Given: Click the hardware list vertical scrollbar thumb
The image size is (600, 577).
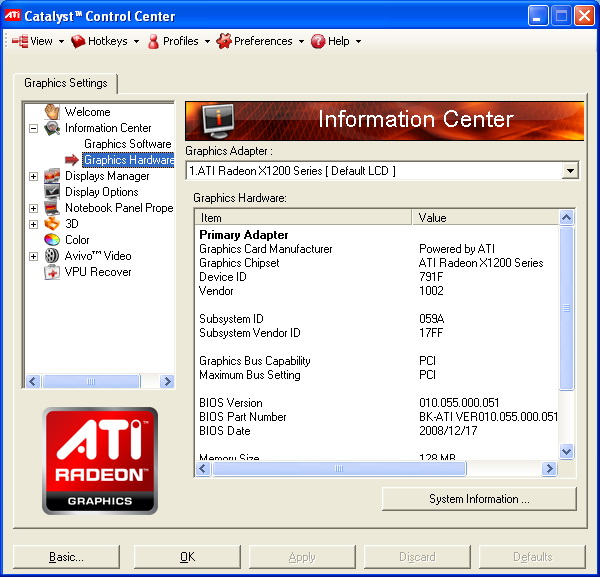Looking at the screenshot, I should [x=566, y=308].
